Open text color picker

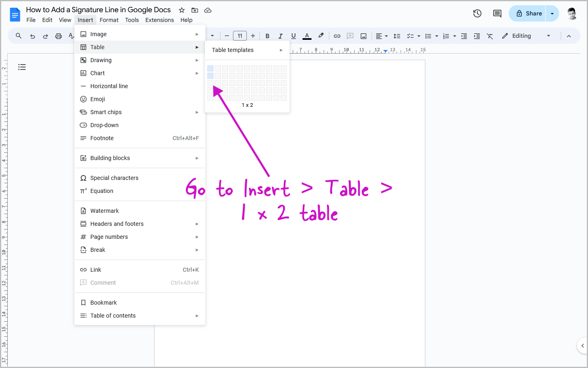pyautogui.click(x=307, y=36)
